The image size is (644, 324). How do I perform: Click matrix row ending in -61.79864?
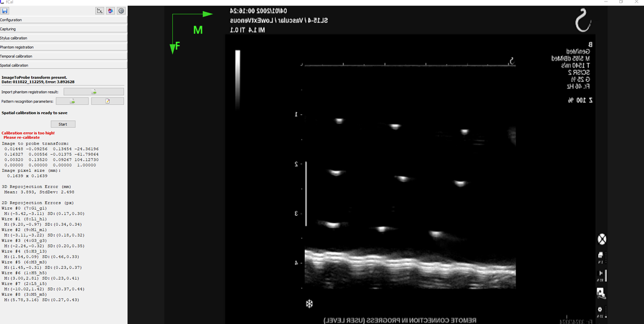click(x=51, y=154)
